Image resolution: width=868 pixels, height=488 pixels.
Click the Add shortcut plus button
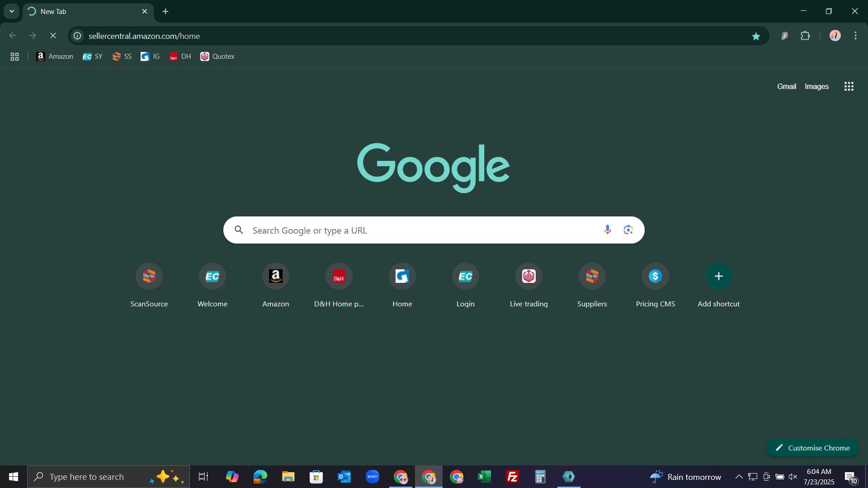(719, 276)
